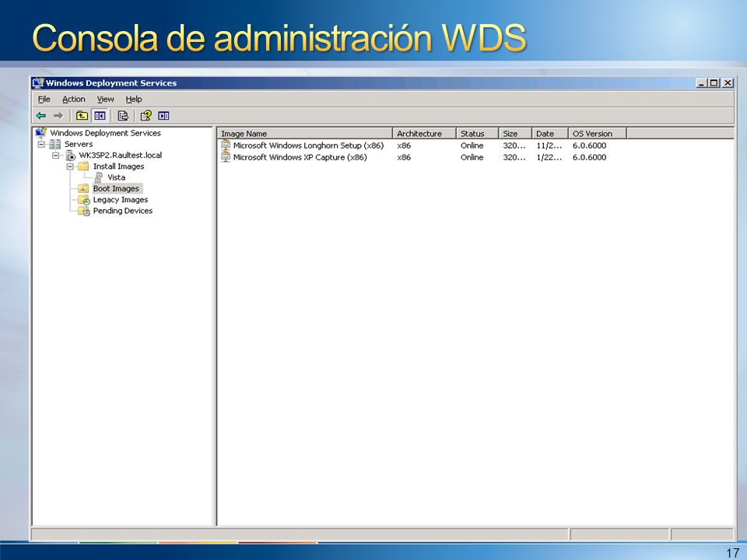This screenshot has width=747, height=560.
Task: Click the size value in the Longhorn Setup row
Action: tap(514, 145)
